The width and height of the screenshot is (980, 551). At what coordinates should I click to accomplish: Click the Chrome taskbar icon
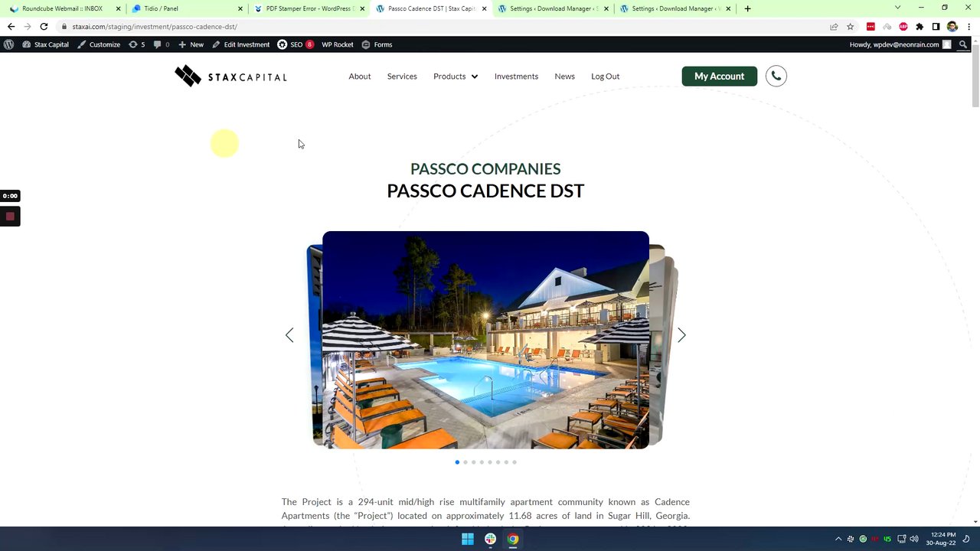(x=513, y=539)
